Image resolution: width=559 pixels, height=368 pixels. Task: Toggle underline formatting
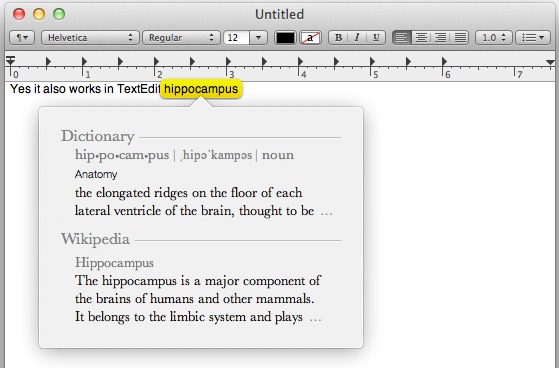coord(376,37)
